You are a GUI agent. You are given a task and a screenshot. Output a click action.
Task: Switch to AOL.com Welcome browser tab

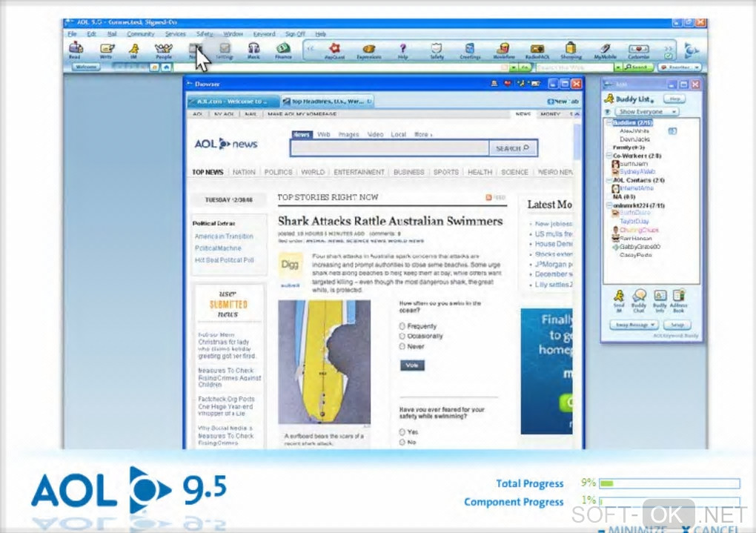(233, 102)
